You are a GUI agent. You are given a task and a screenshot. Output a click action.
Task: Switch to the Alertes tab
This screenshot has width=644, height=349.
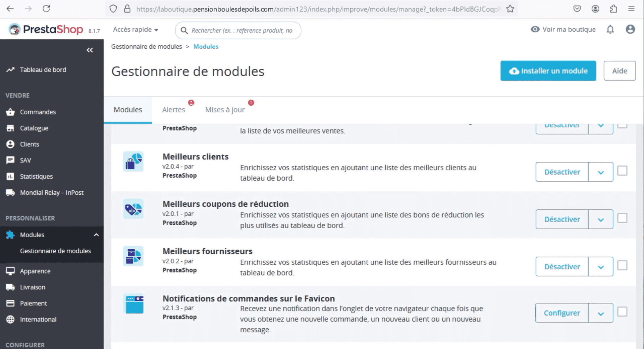click(173, 110)
